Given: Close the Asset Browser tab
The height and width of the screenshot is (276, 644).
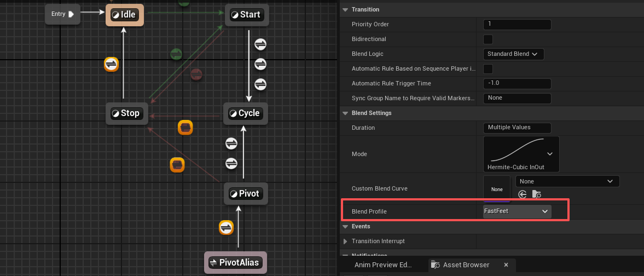Looking at the screenshot, I should pyautogui.click(x=506, y=265).
